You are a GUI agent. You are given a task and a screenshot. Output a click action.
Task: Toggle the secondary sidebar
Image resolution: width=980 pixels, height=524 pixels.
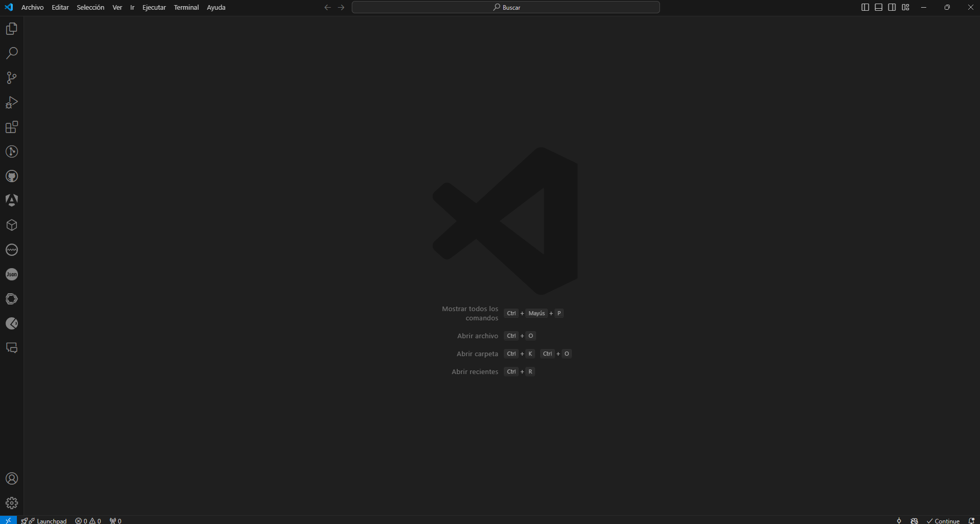coord(892,7)
